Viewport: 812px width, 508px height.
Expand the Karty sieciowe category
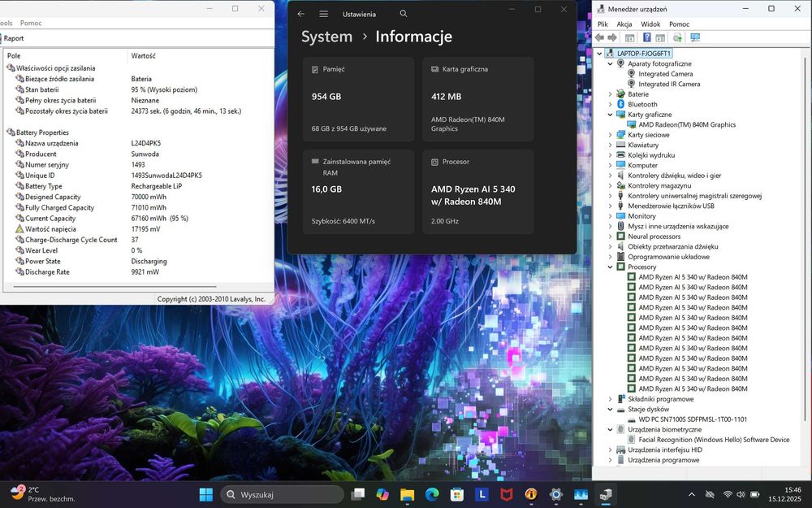click(610, 135)
